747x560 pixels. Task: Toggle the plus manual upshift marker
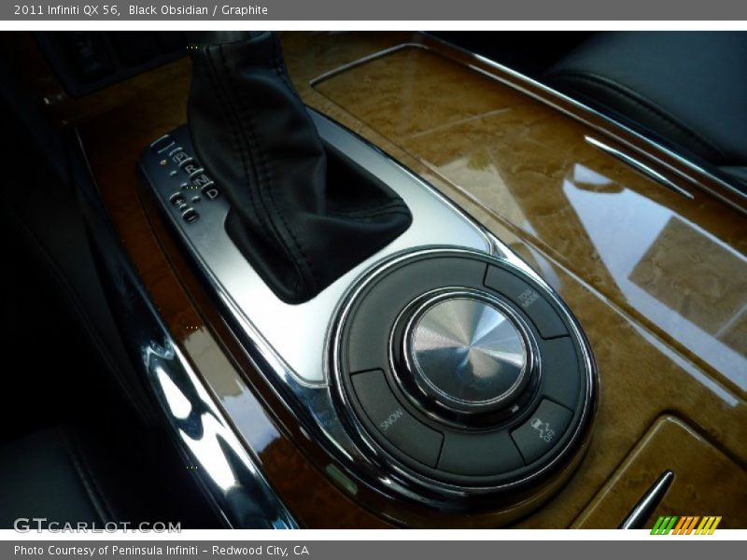tap(177, 203)
